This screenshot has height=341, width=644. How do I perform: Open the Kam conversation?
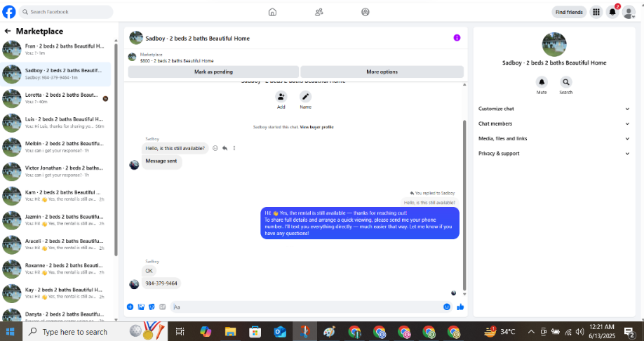point(56,196)
